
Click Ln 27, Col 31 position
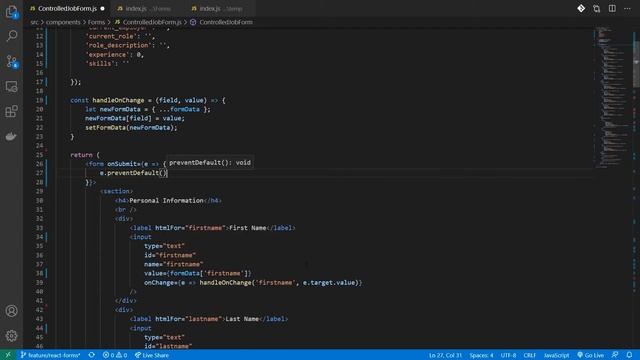pos(445,355)
